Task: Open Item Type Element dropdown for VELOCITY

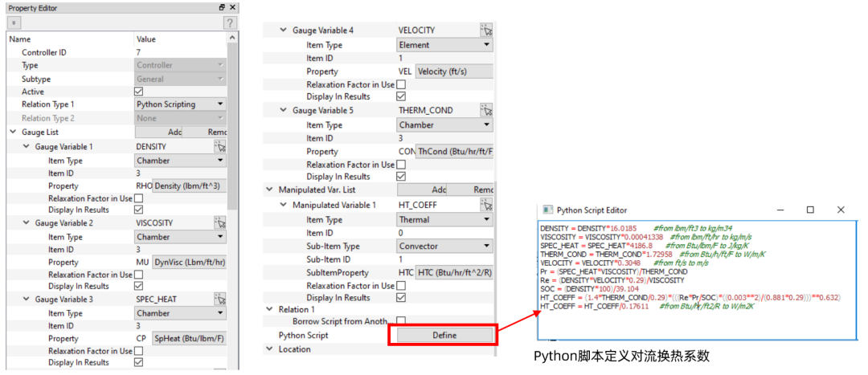Action: (x=445, y=45)
